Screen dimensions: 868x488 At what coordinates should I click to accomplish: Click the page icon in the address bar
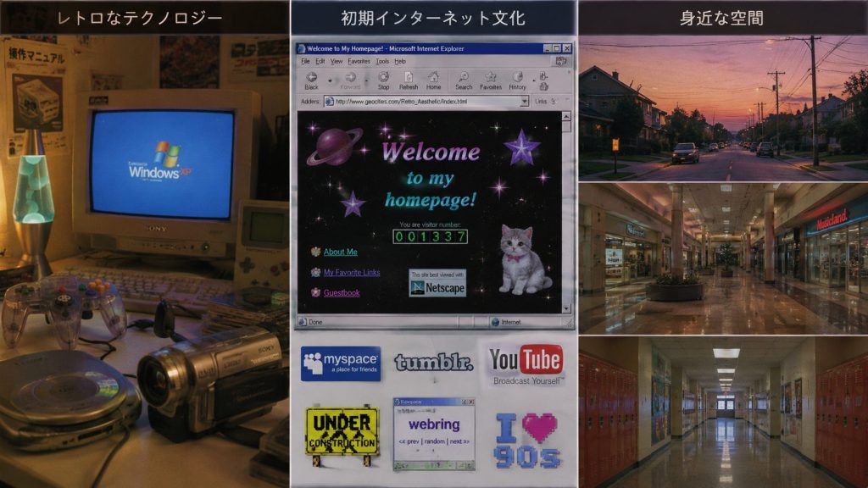pyautogui.click(x=330, y=102)
